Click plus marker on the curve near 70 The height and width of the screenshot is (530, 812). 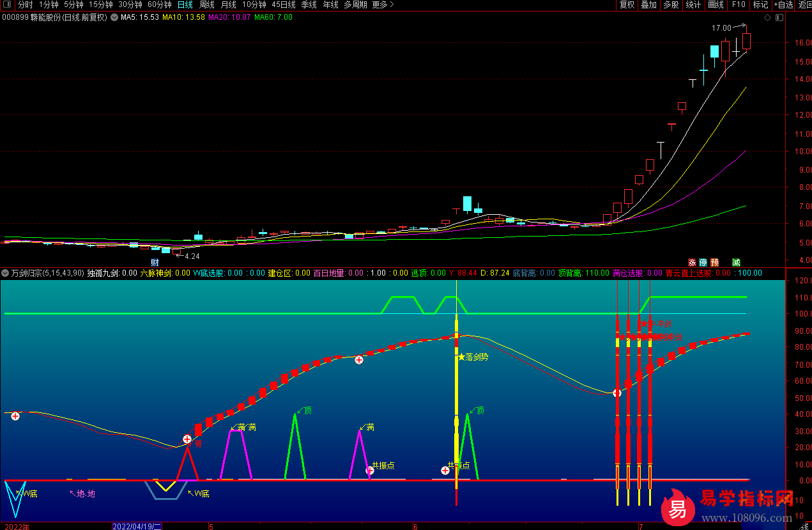click(359, 360)
